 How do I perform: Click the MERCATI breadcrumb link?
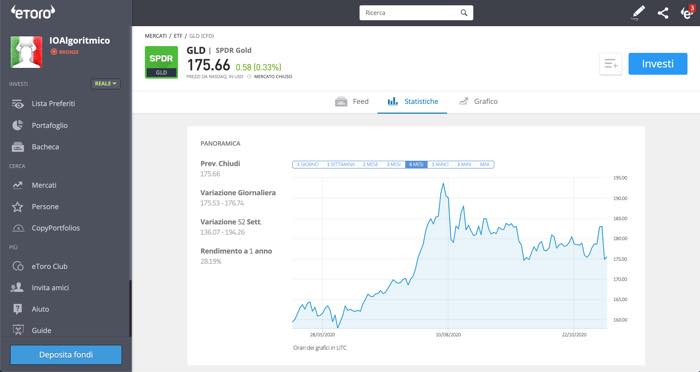pyautogui.click(x=156, y=36)
